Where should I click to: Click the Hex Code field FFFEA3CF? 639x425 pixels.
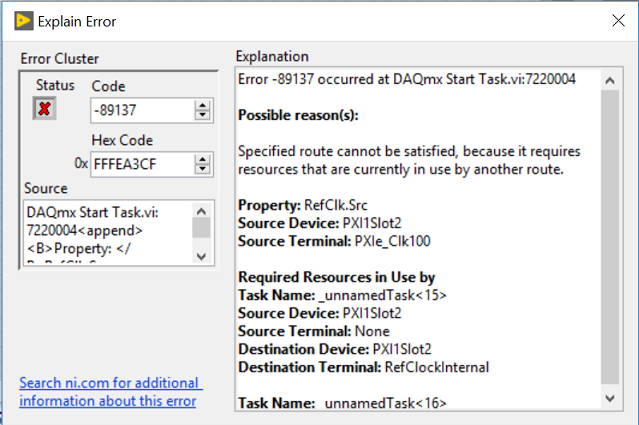[x=142, y=164]
